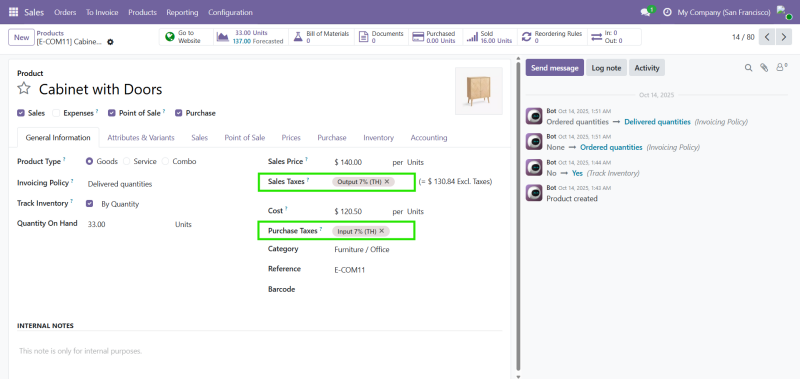Open the Documents stat button

(x=381, y=37)
